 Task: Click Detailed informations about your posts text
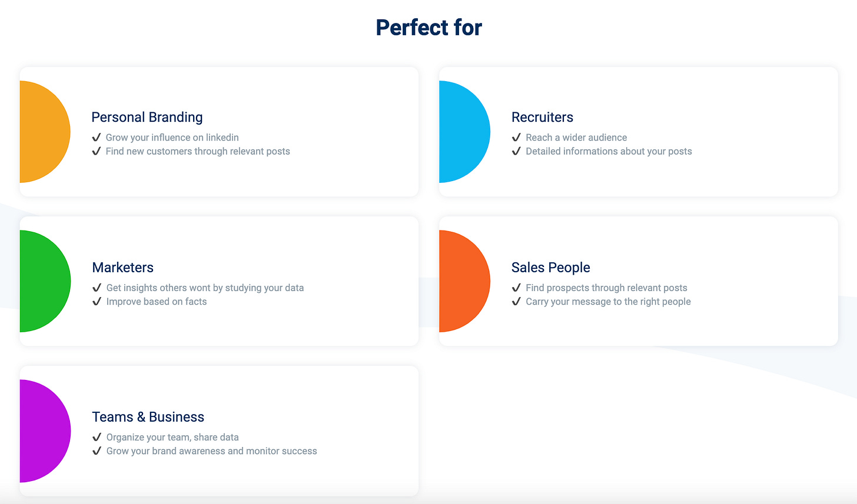tap(609, 151)
